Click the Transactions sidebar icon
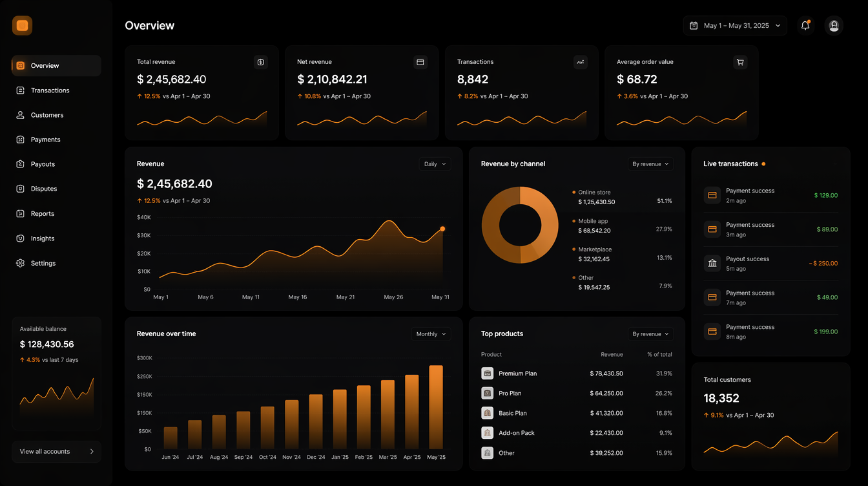The width and height of the screenshot is (868, 486). pos(21,90)
